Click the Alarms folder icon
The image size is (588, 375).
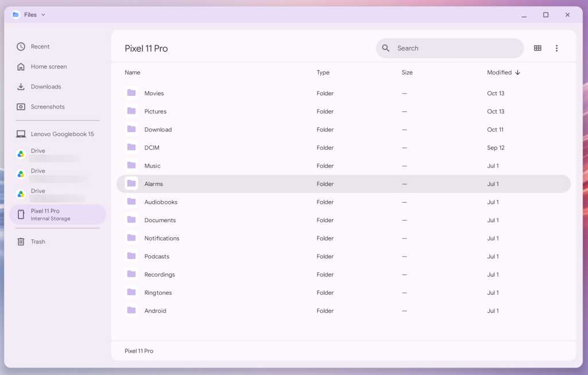(x=131, y=183)
